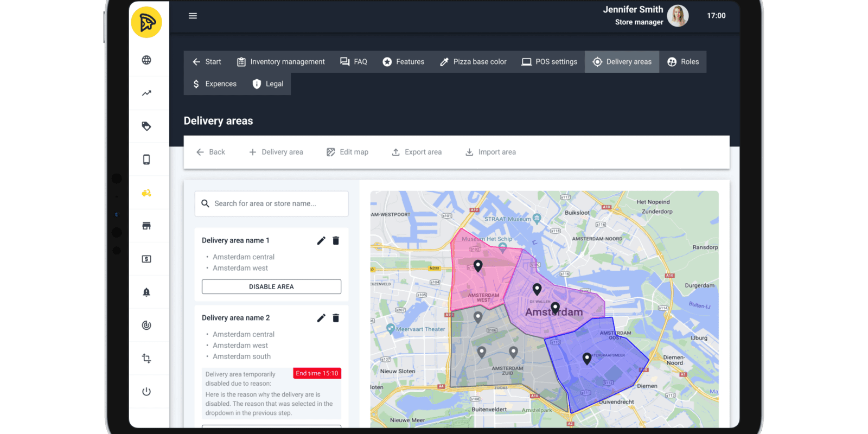Click Edit map in the toolbar
The height and width of the screenshot is (434, 868).
click(347, 152)
